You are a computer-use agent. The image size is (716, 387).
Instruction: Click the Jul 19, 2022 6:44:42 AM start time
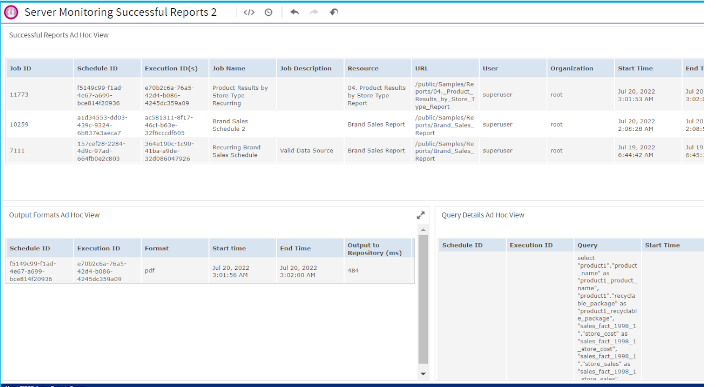click(636, 151)
